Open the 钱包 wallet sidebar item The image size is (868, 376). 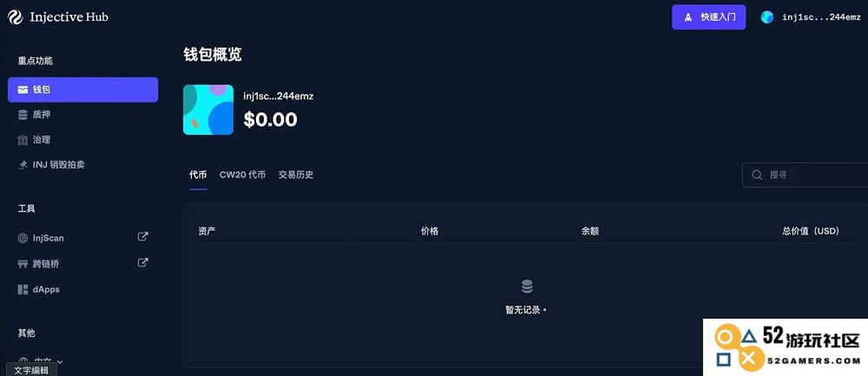pos(83,89)
